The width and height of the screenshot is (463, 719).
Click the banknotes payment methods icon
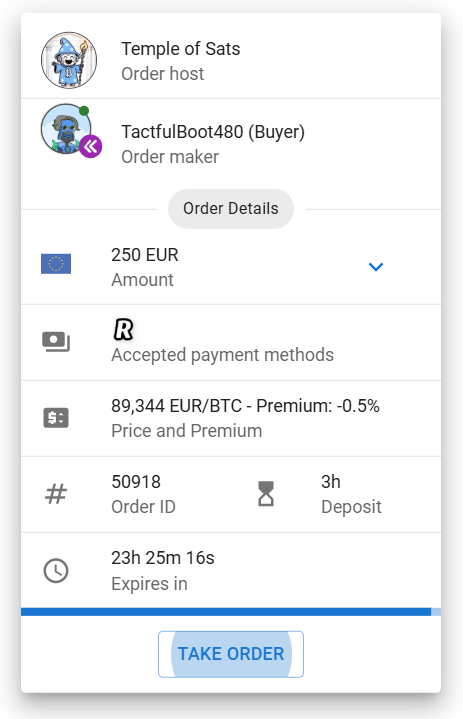click(x=56, y=342)
